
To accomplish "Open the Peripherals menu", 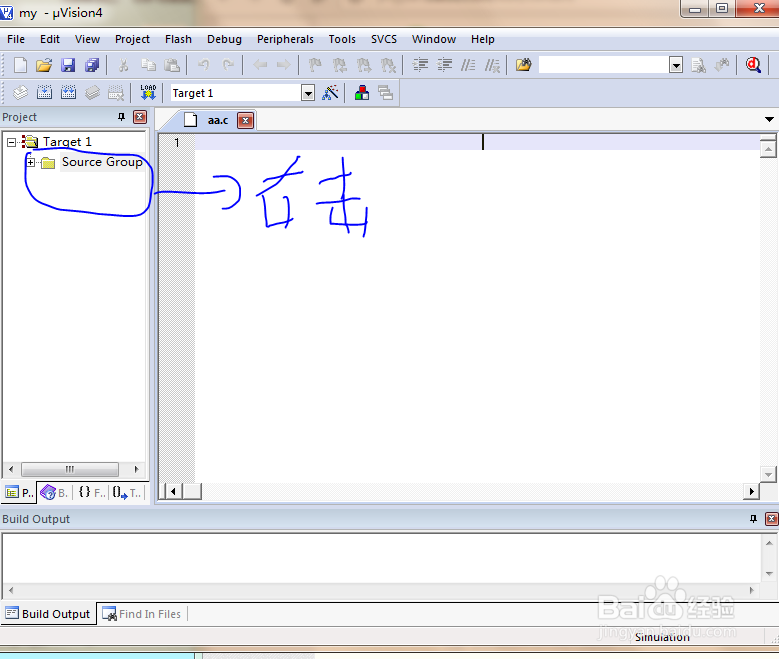I will (x=285, y=39).
